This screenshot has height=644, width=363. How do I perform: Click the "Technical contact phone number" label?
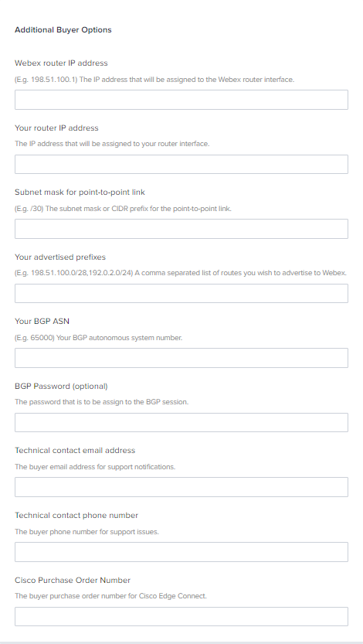(76, 516)
